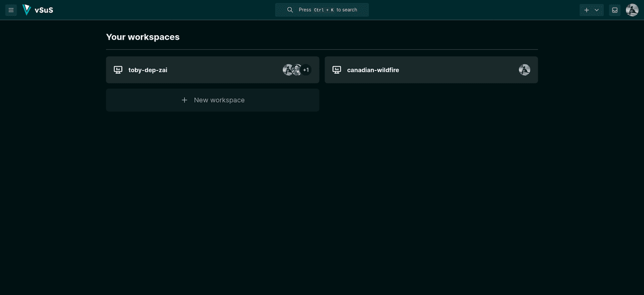Click first member avatar on toby-dep-zai
The width and height of the screenshot is (644, 295).
[288, 70]
